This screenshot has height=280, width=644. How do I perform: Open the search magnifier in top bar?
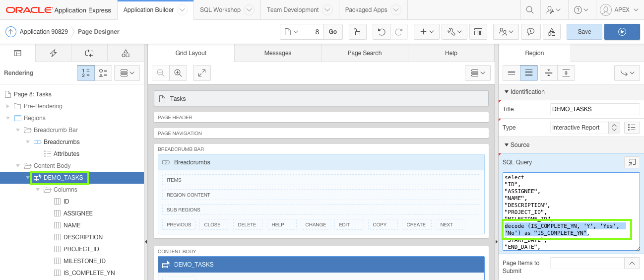(530, 10)
